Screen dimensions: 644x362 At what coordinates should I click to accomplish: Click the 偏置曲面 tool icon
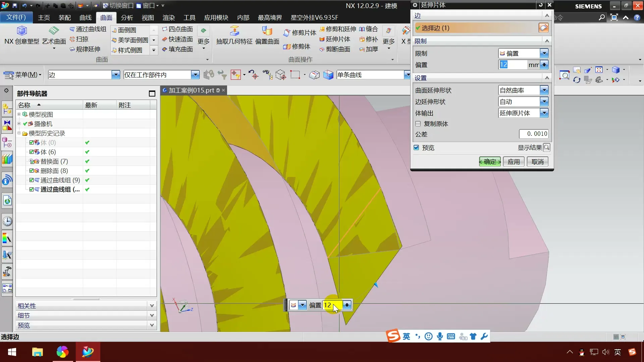(267, 31)
